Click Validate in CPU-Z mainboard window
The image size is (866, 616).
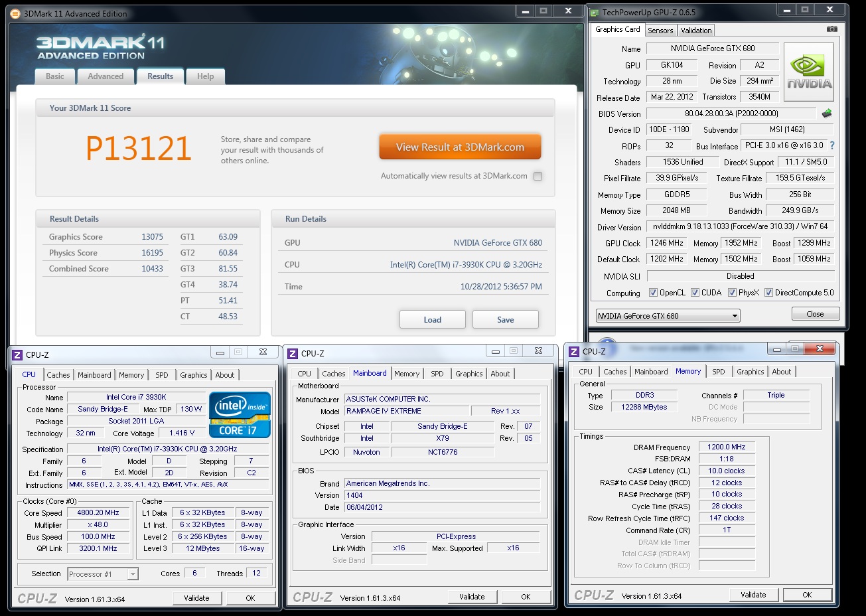click(x=472, y=597)
